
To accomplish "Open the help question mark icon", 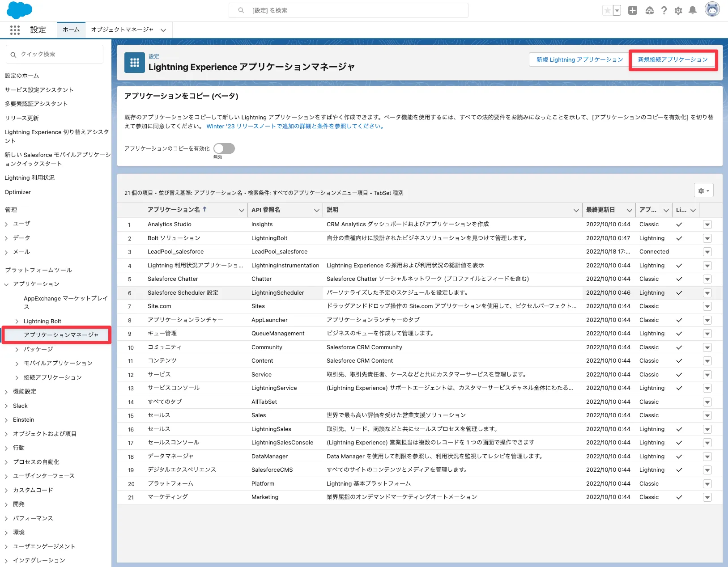I will [664, 10].
